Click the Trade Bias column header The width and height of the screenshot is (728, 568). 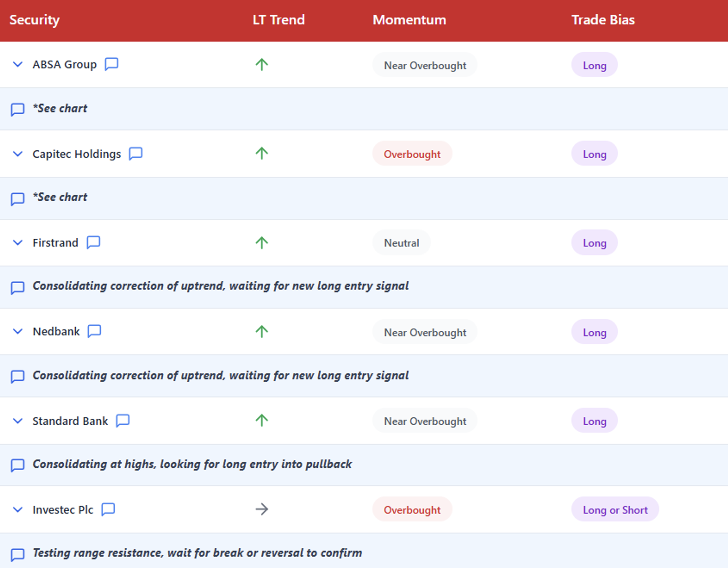pyautogui.click(x=603, y=20)
